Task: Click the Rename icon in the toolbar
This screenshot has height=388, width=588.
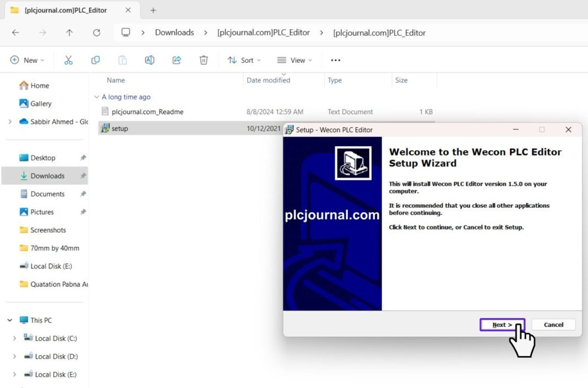Action: pos(149,60)
